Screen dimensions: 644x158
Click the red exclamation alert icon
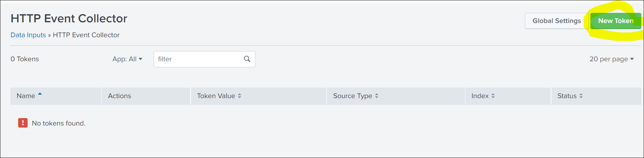(x=23, y=123)
